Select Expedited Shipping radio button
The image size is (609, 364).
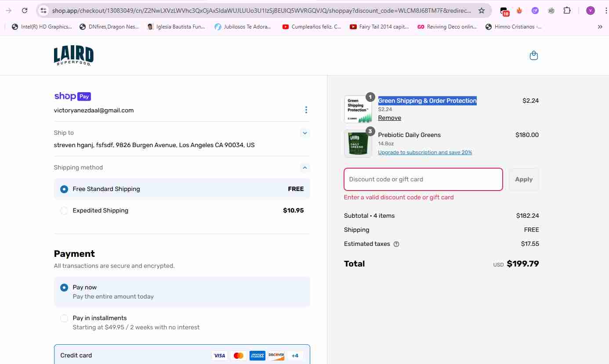pyautogui.click(x=64, y=211)
